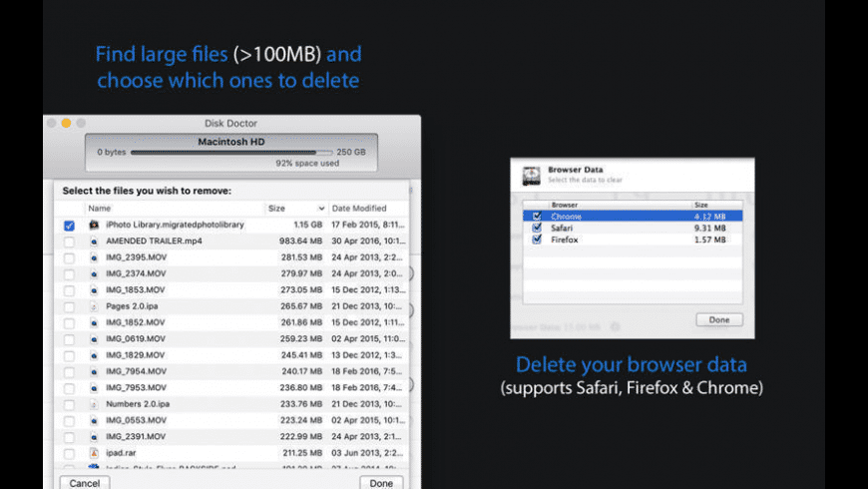Click the IMG_1853.MOV file icon
868x489 pixels.
[x=94, y=290]
